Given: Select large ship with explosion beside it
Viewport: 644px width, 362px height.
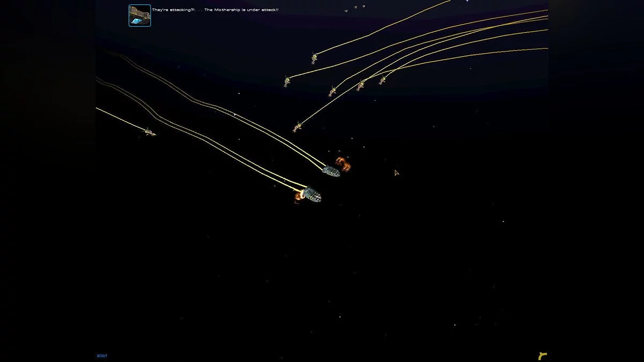Looking at the screenshot, I should (x=331, y=171).
